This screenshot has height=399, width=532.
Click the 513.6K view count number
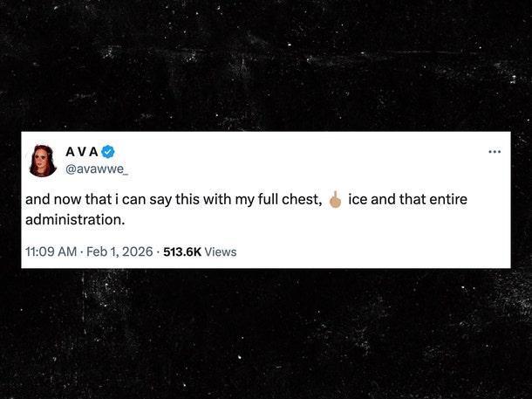click(x=182, y=251)
